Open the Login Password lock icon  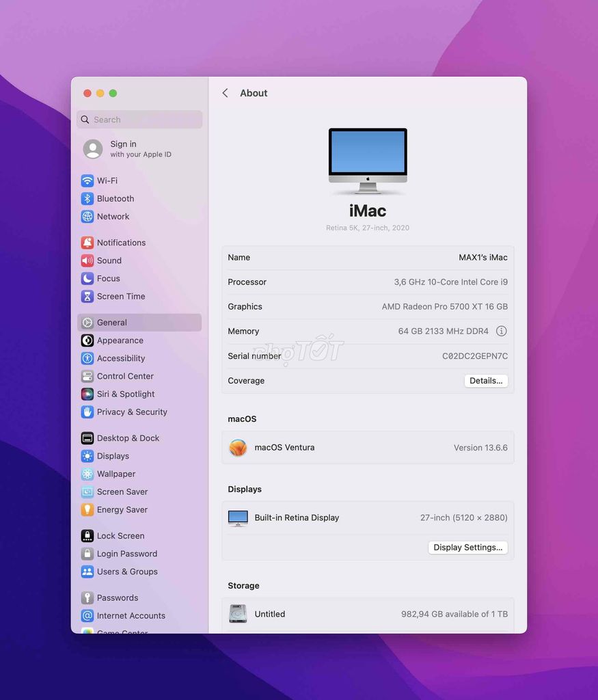coord(87,554)
